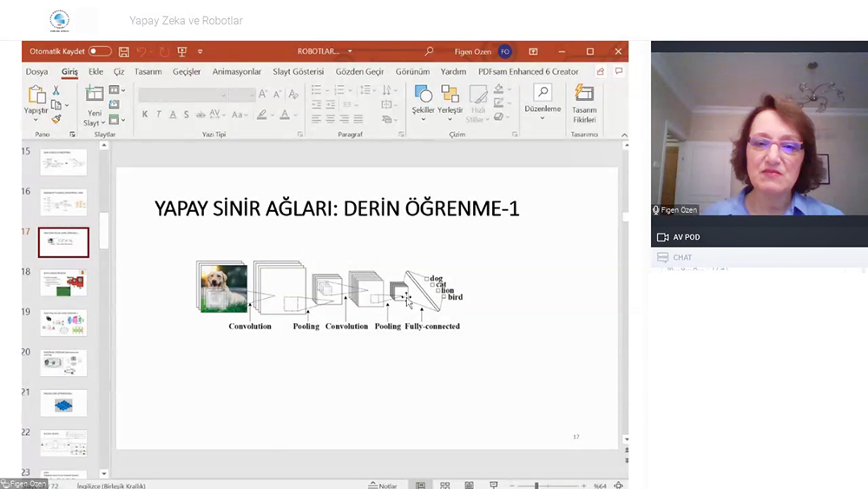The height and width of the screenshot is (489, 868).
Task: Click the Share icon in ribbon
Action: click(x=601, y=71)
